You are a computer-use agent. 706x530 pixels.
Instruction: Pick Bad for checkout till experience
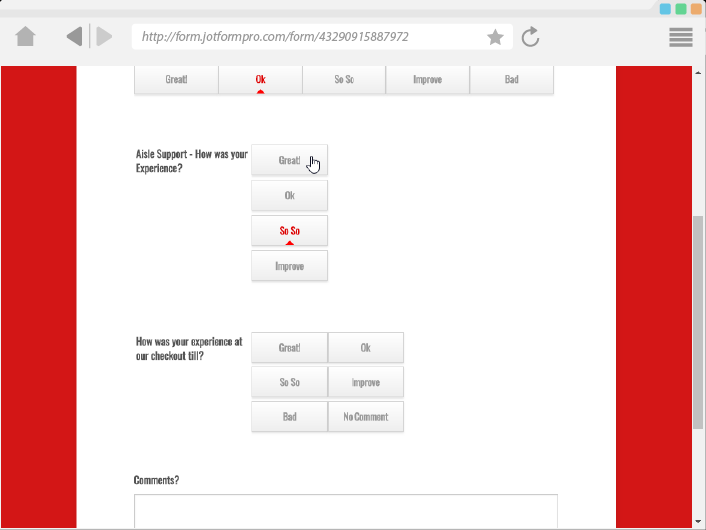tap(289, 417)
